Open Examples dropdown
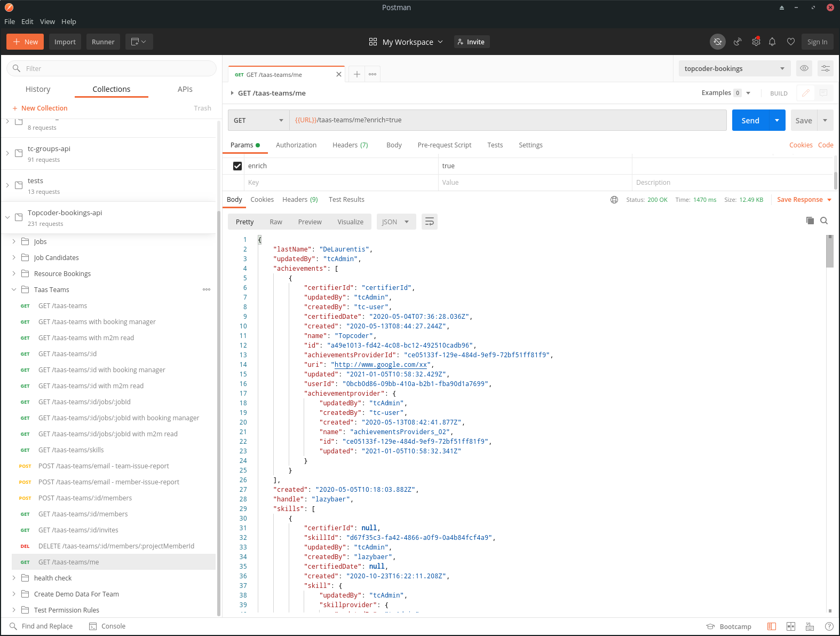 pos(726,93)
